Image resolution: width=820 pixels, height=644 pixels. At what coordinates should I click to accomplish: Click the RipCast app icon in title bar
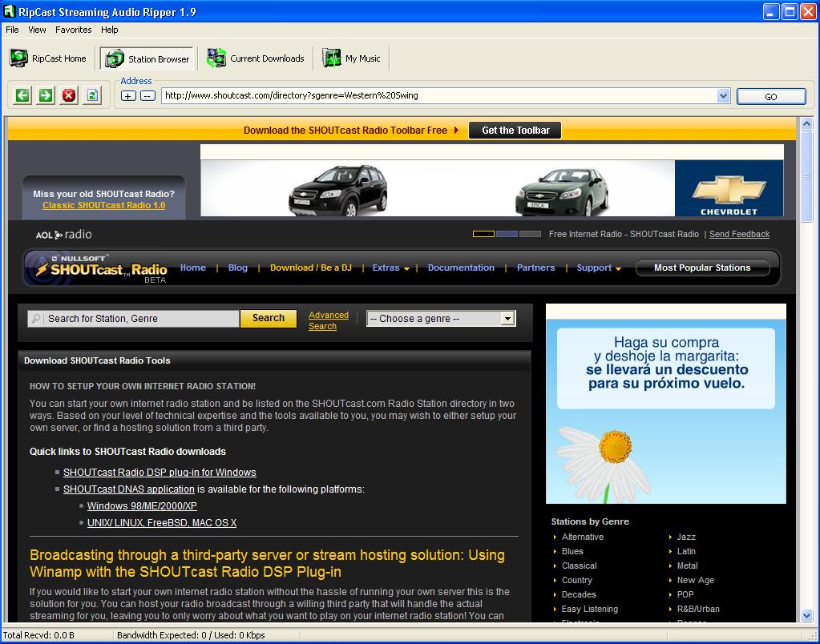pos(9,11)
